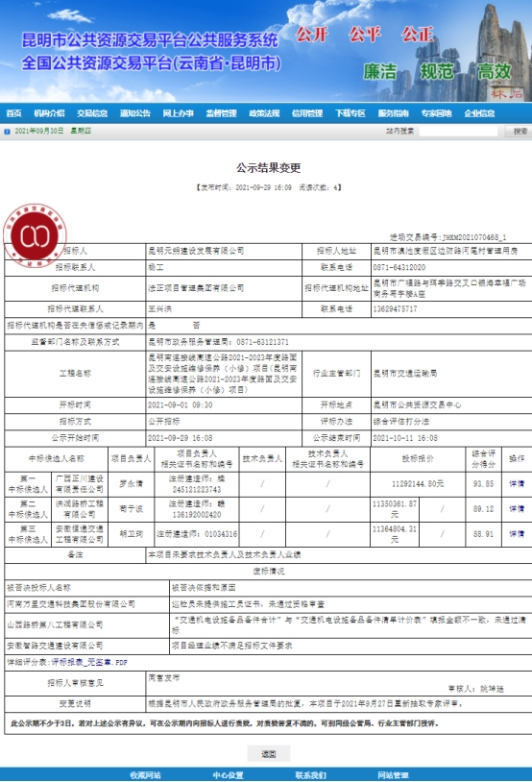Select 网上办事 nav item
Screen dimensions: 532x782
click(178, 113)
